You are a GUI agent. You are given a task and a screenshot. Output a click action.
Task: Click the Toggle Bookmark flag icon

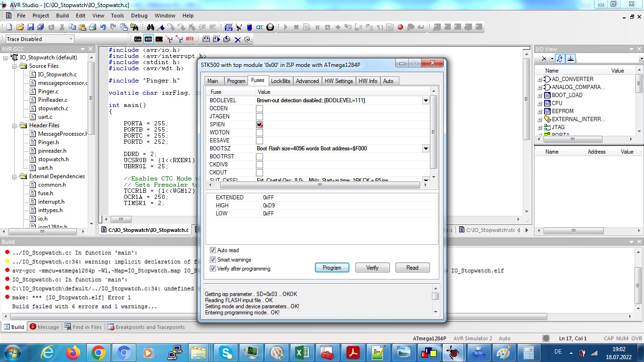(161, 27)
